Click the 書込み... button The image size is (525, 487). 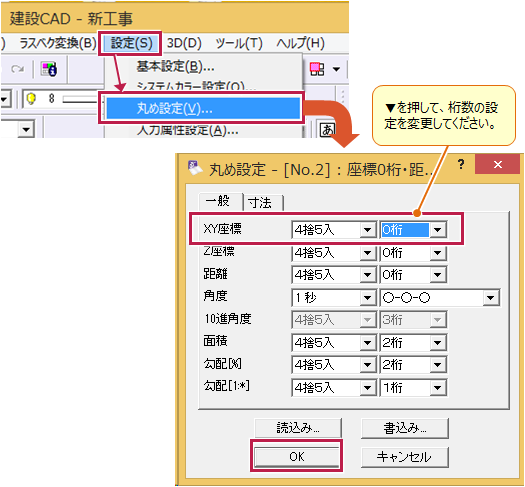404,428
